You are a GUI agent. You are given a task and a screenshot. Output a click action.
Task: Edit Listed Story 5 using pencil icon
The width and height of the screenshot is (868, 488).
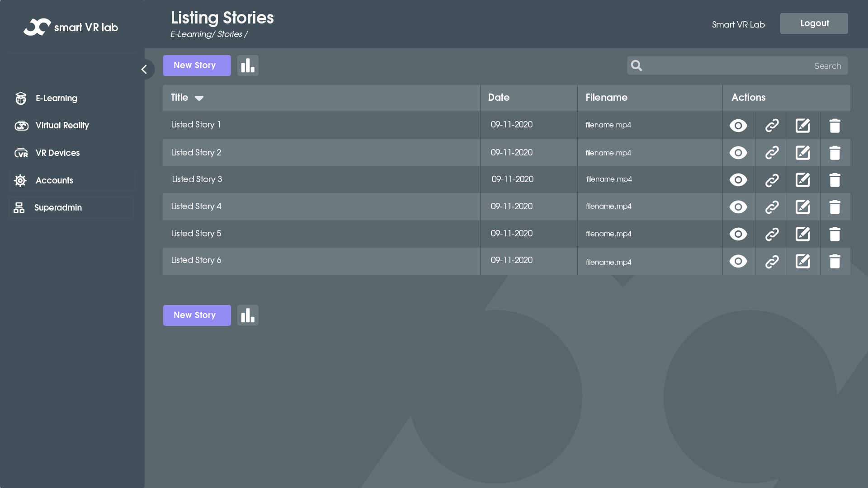click(803, 234)
